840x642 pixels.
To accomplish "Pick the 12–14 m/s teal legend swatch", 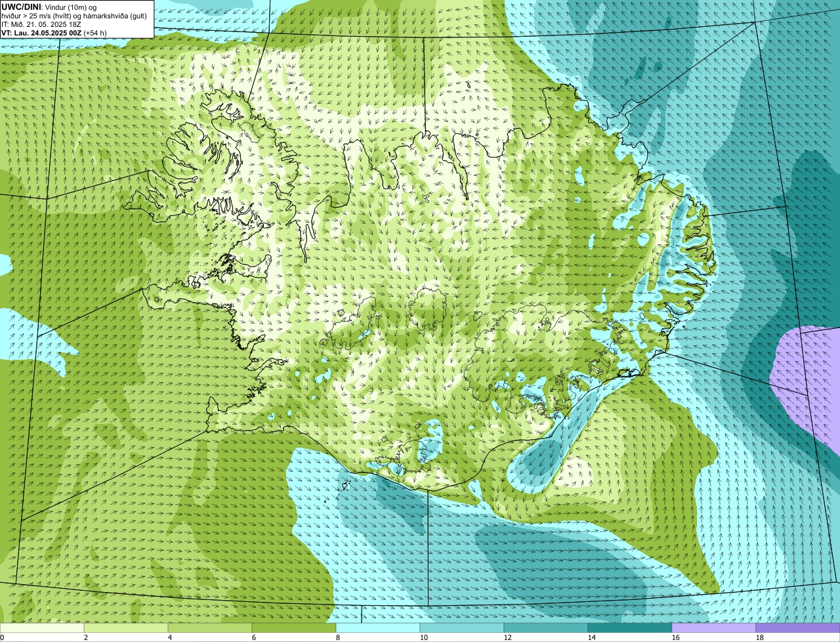I will pos(546,628).
